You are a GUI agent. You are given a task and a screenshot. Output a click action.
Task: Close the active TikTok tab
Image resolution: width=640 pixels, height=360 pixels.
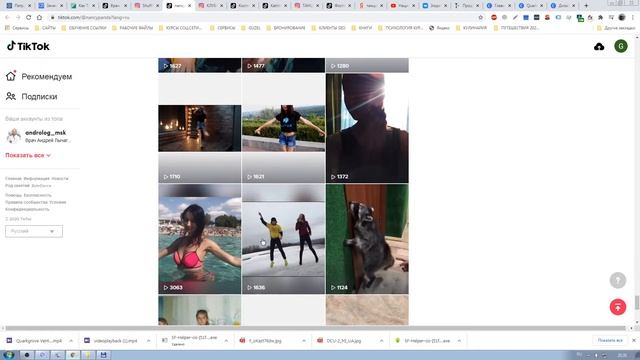pos(189,6)
